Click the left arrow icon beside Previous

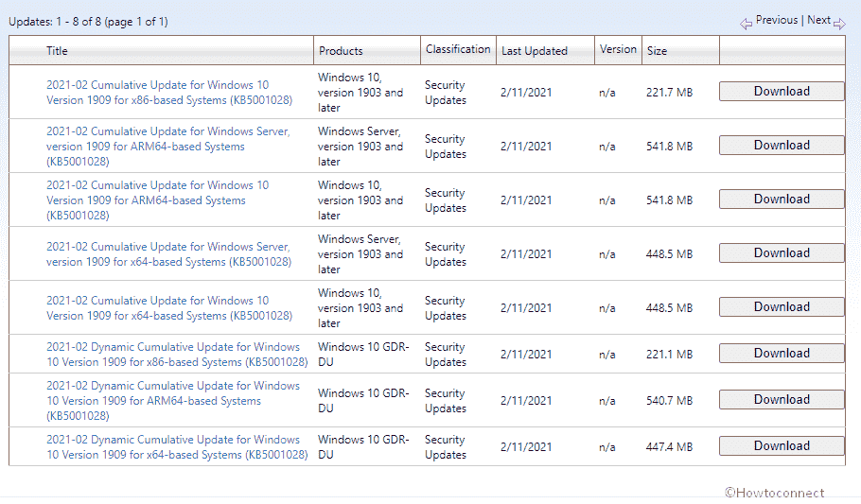pyautogui.click(x=746, y=24)
